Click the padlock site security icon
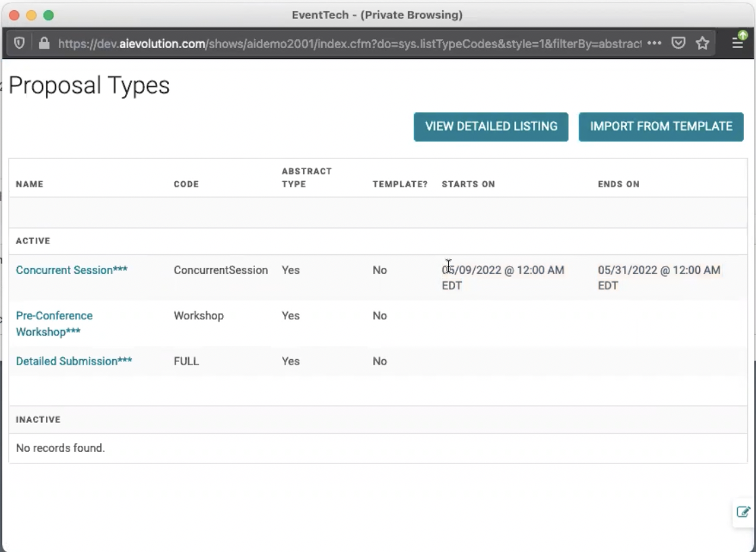Image resolution: width=756 pixels, height=552 pixels. 44,43
